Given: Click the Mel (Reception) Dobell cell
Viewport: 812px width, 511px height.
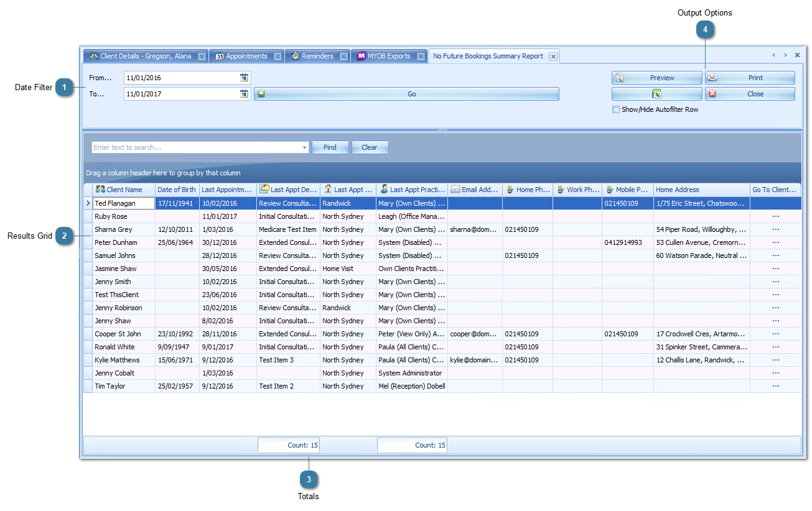Looking at the screenshot, I should (411, 386).
